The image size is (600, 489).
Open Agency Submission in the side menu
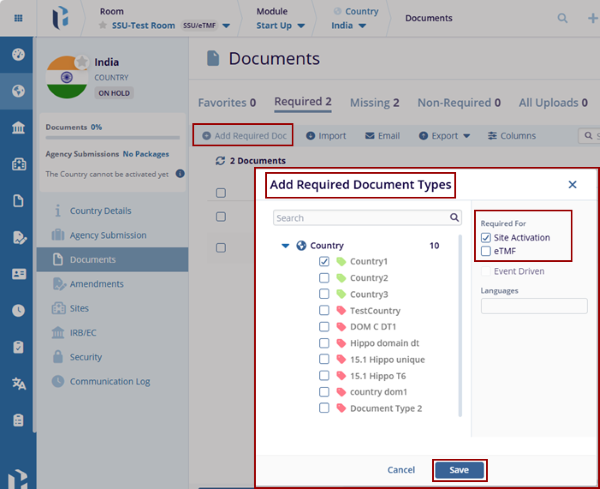(108, 235)
